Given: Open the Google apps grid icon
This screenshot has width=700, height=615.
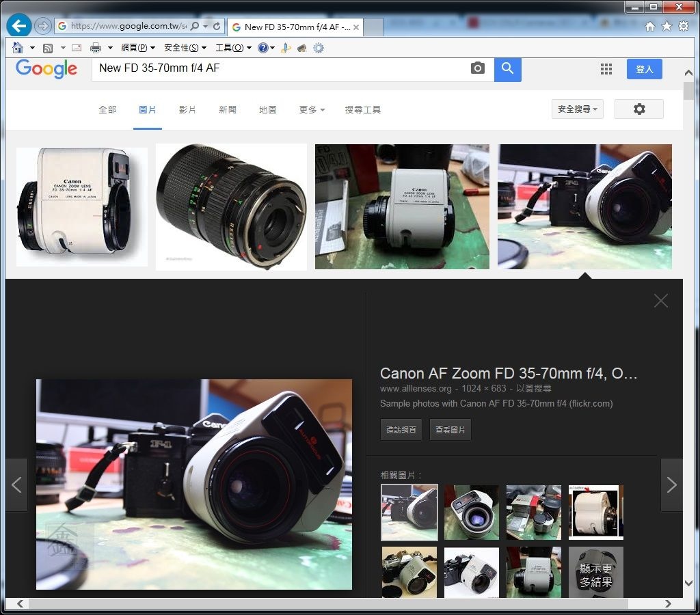Looking at the screenshot, I should [x=606, y=69].
